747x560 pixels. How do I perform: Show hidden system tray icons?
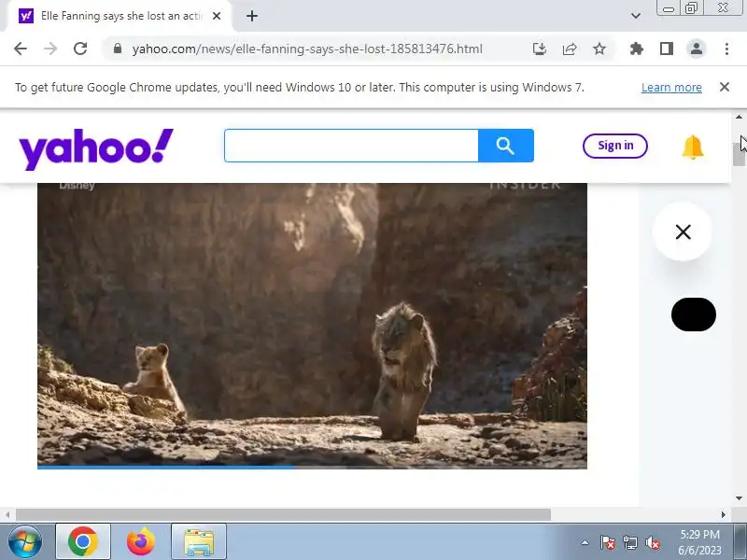(585, 542)
